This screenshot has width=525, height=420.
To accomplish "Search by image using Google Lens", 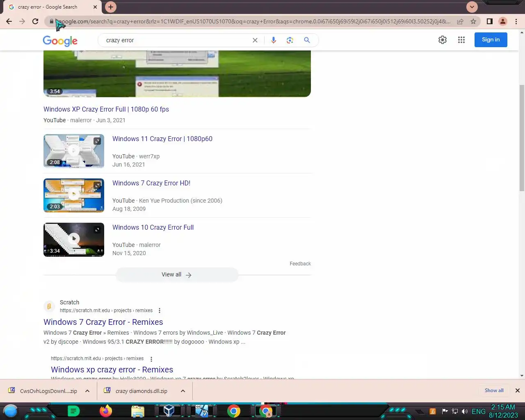I will (290, 40).
